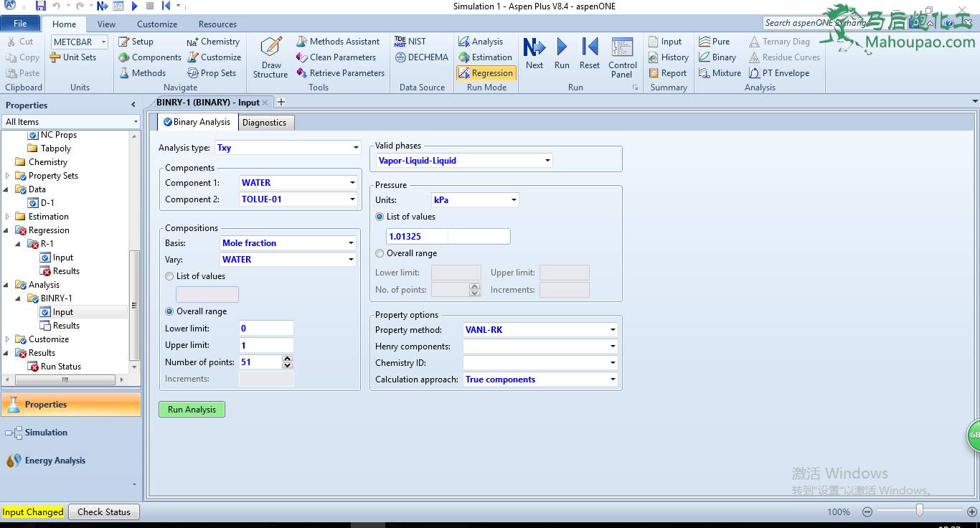This screenshot has height=528, width=980.
Task: Open the Input summary
Action: coord(664,42)
